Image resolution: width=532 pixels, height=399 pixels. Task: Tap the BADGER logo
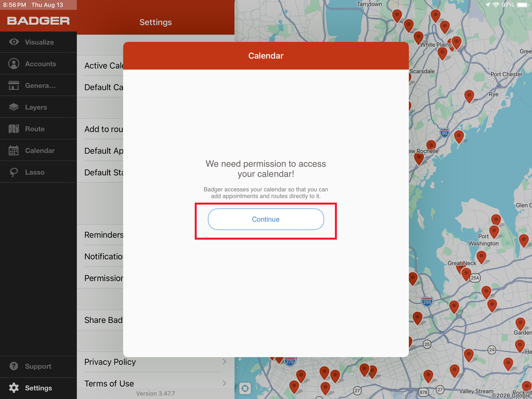38,21
